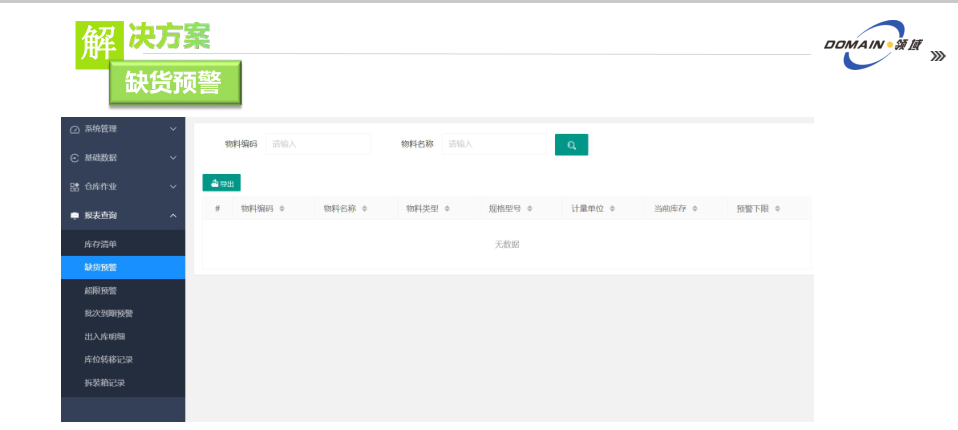Click the 报表查询 monitor icon
The image size is (958, 430).
(x=75, y=216)
